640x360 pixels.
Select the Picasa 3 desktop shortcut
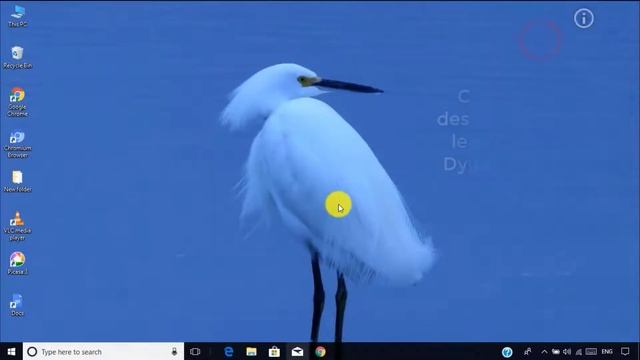tap(17, 263)
